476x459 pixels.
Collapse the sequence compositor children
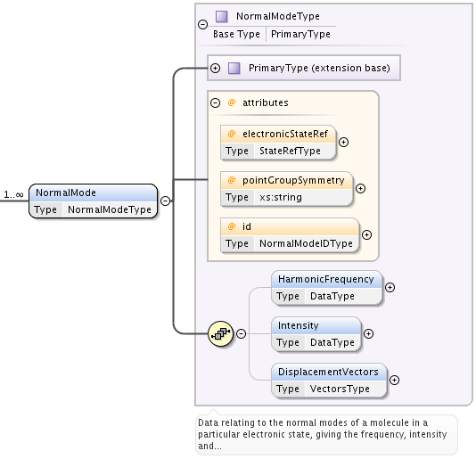click(x=241, y=334)
